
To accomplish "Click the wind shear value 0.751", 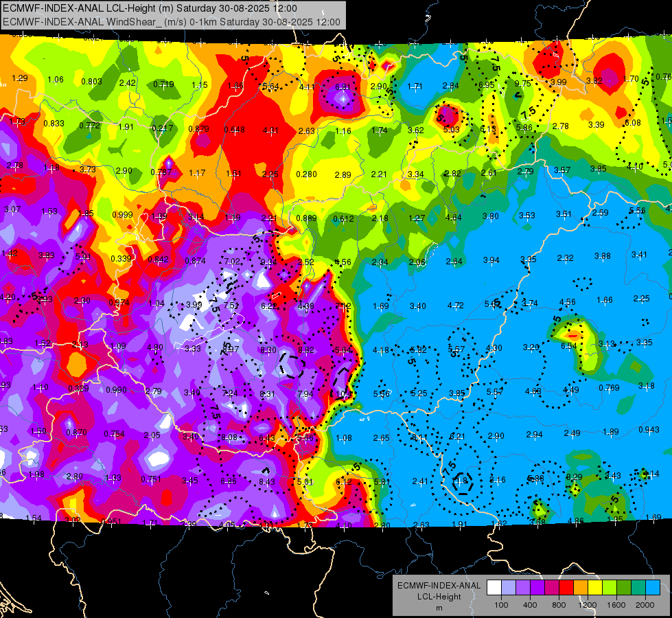I will pyautogui.click(x=150, y=479).
